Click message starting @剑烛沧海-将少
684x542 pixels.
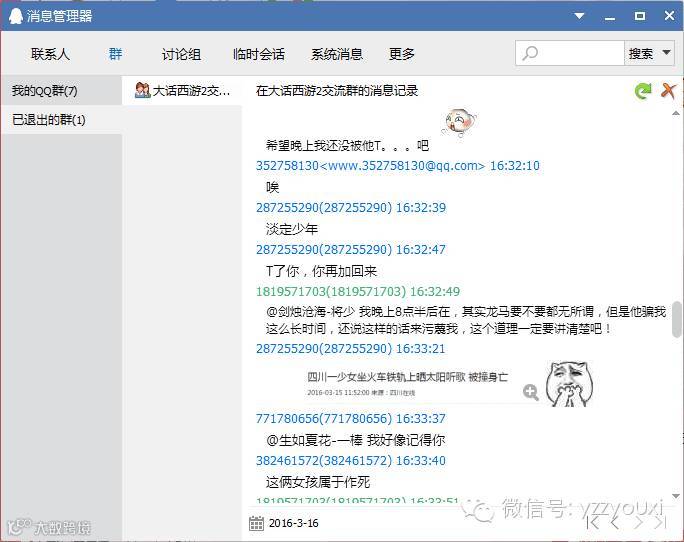pyautogui.click(x=466, y=320)
